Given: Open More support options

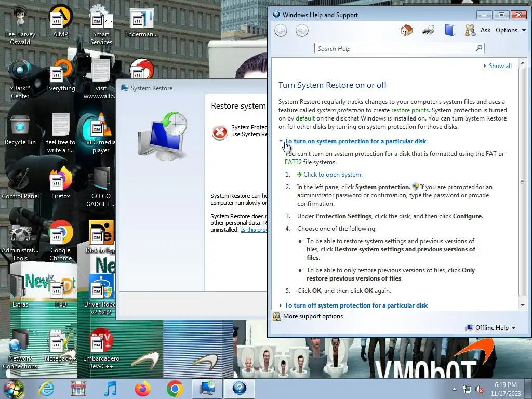Looking at the screenshot, I should point(308,316).
